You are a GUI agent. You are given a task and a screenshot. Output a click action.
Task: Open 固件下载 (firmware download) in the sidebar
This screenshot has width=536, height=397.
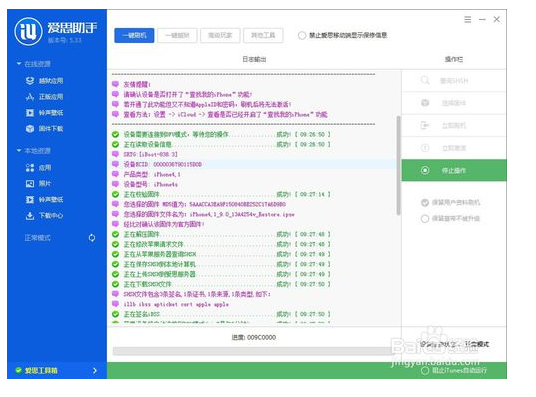tap(44, 129)
